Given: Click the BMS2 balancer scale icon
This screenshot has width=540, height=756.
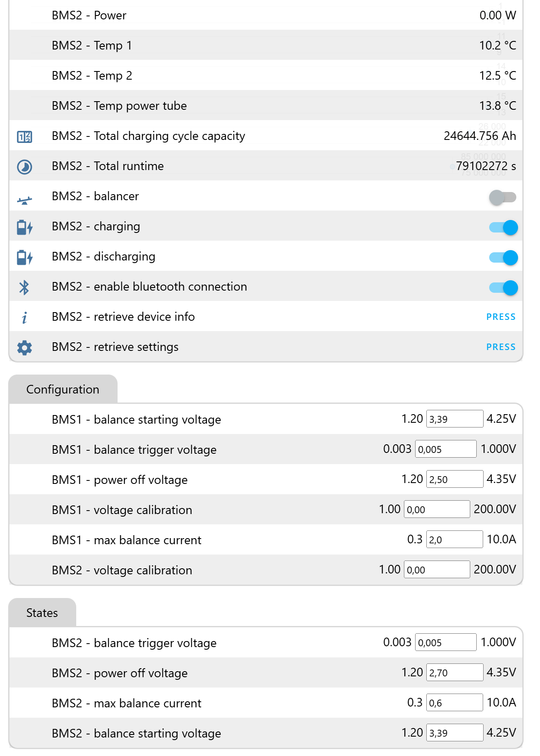Looking at the screenshot, I should pos(25,200).
